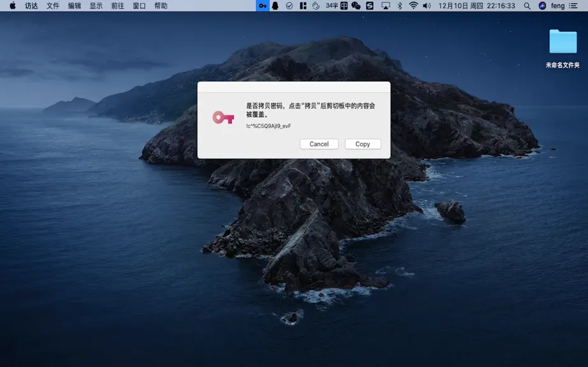Open the 文件 menu
588x367 pixels.
click(x=53, y=6)
